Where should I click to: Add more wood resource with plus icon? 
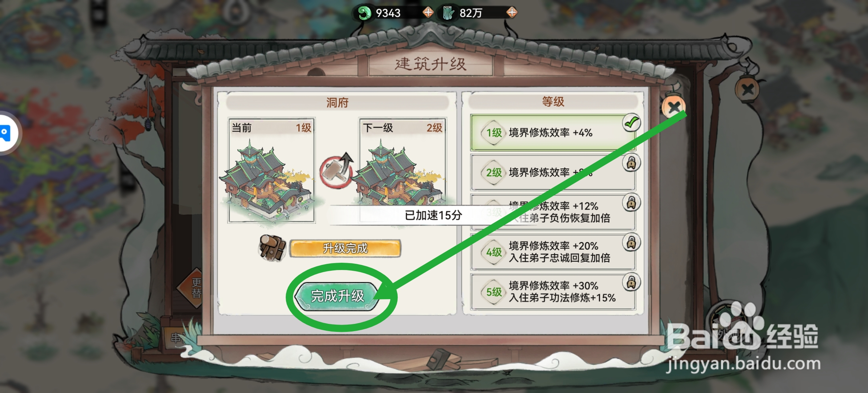click(512, 12)
